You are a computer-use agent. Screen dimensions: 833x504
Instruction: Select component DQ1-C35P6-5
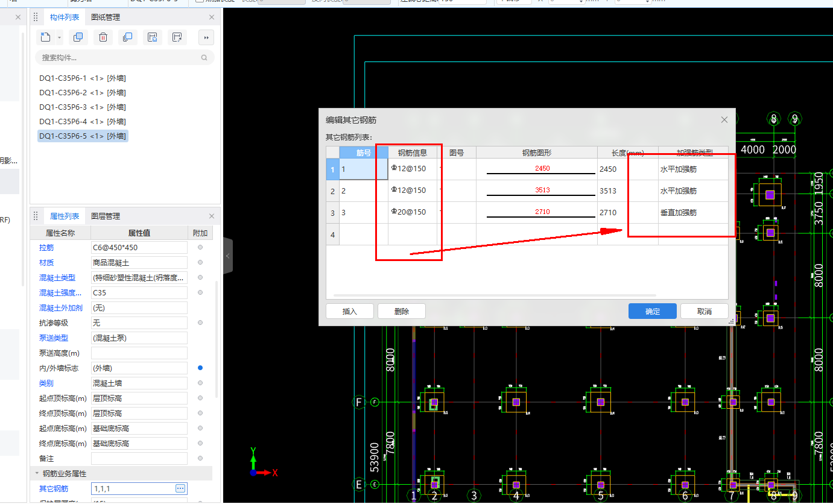tap(83, 136)
